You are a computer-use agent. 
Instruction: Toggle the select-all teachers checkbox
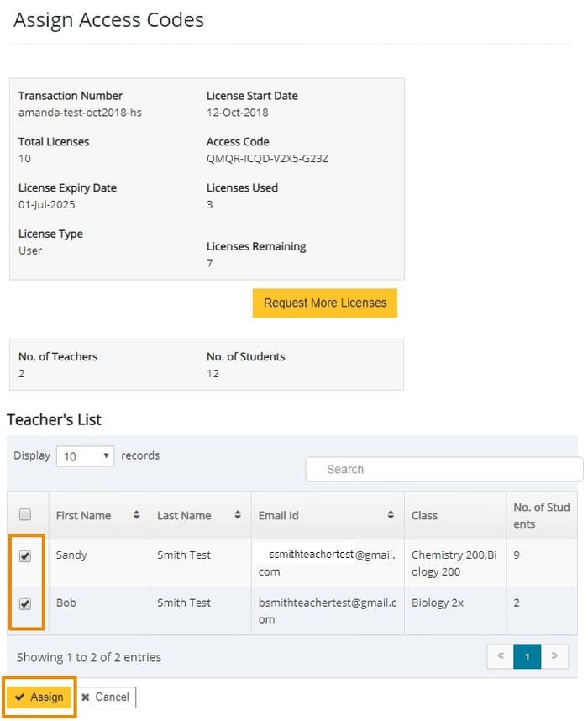point(25,514)
